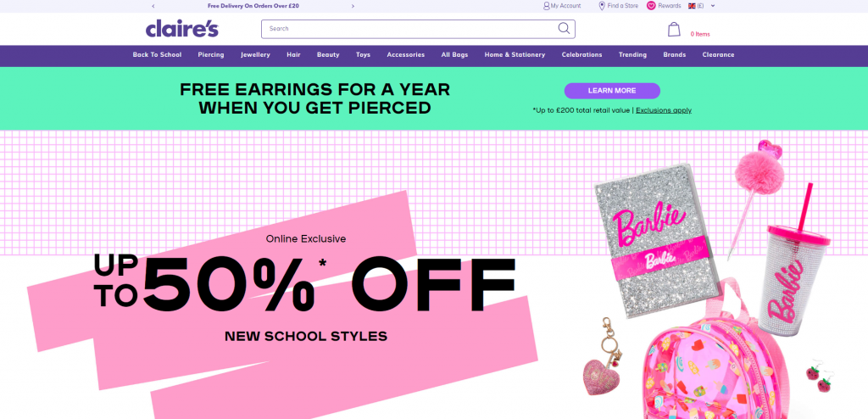The image size is (868, 419).
Task: Show previous promo message arrow
Action: (153, 6)
